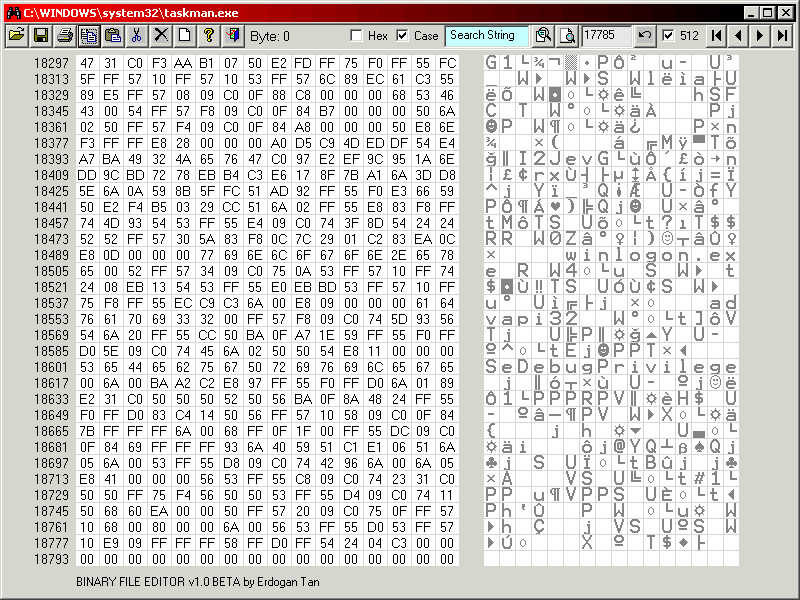The image size is (800, 600).
Task: Jump to the first page of bytes
Action: pos(716,35)
